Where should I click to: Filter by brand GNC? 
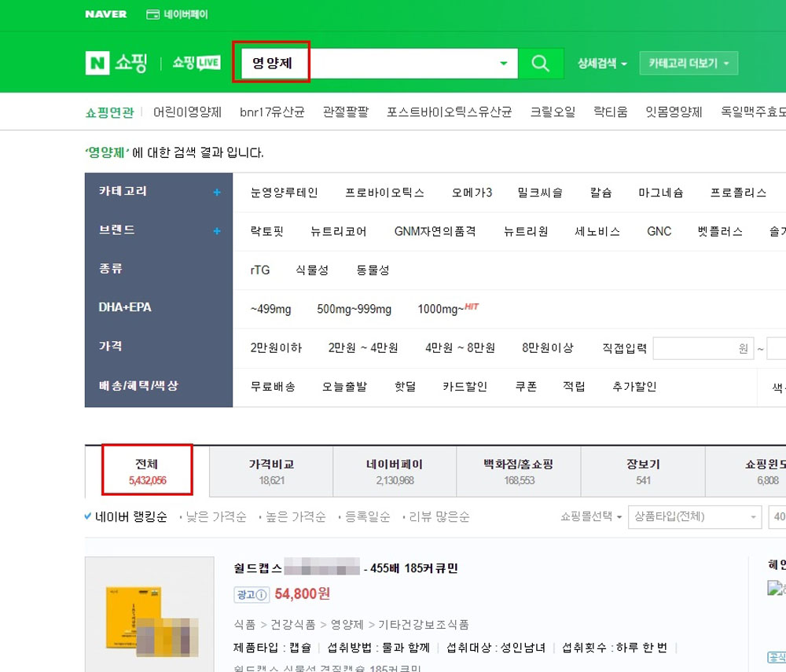(659, 231)
